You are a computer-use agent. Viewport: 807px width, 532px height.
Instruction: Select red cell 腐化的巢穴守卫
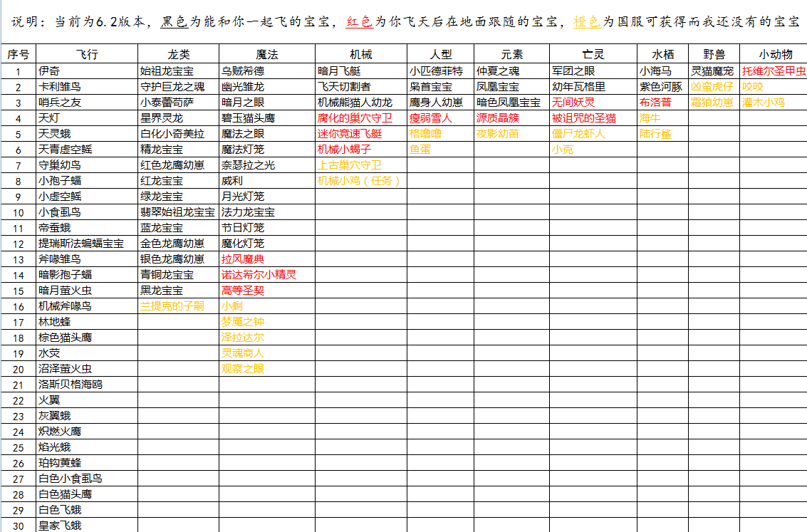click(361, 118)
